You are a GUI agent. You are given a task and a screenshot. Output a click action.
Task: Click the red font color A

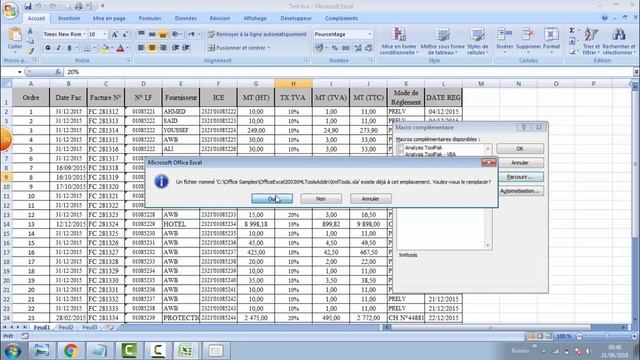(120, 48)
